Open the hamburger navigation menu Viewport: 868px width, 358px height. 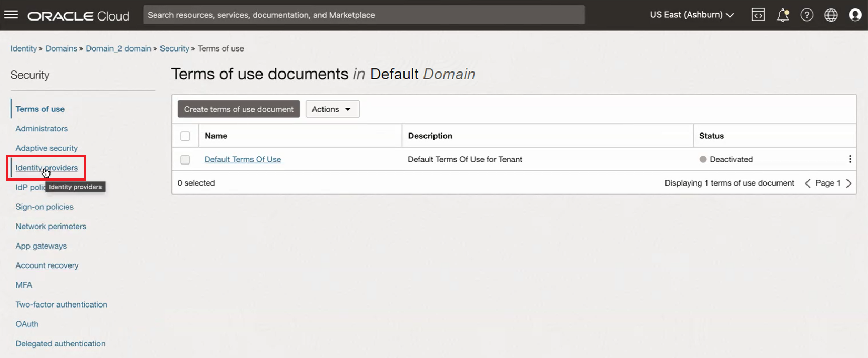(x=11, y=15)
